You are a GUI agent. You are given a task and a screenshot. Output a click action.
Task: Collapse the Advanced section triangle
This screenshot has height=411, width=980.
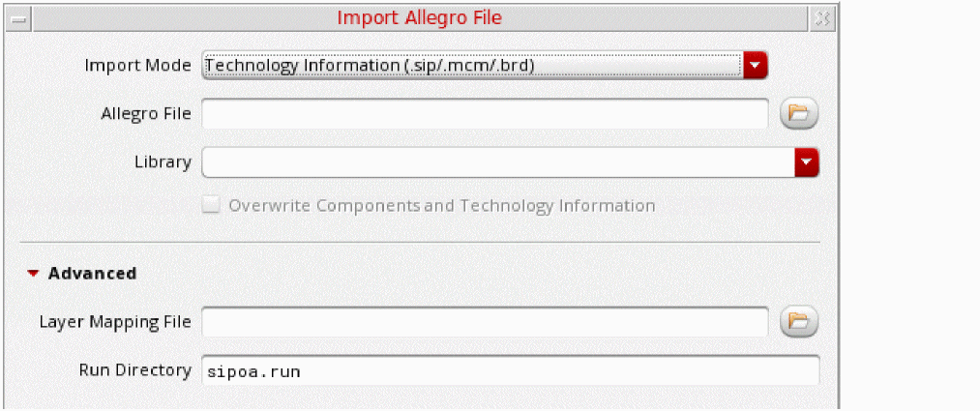(34, 274)
